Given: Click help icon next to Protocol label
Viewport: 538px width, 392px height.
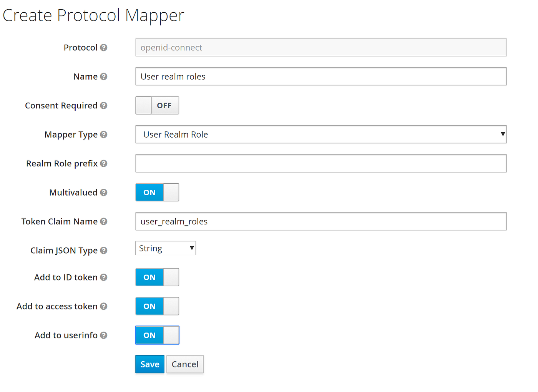Looking at the screenshot, I should tap(104, 48).
